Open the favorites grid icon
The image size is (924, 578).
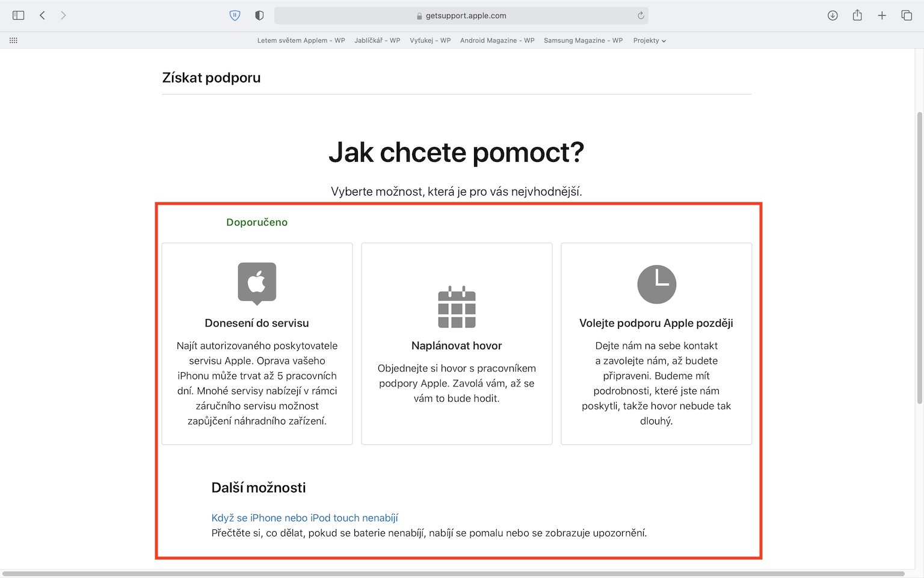13,40
